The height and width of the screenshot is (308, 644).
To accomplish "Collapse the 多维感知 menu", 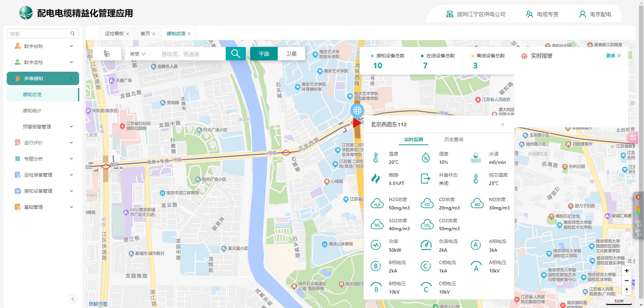I will point(43,78).
